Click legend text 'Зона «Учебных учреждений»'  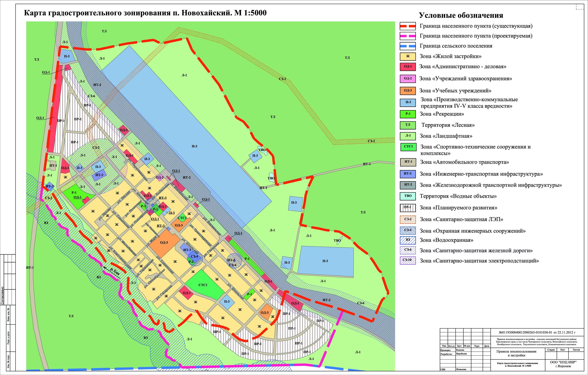click(455, 91)
